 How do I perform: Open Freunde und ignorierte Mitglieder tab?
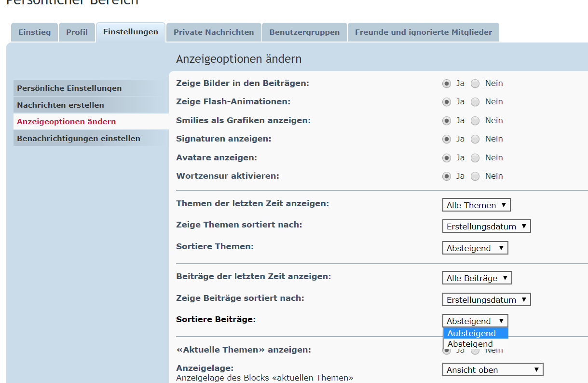coord(423,32)
